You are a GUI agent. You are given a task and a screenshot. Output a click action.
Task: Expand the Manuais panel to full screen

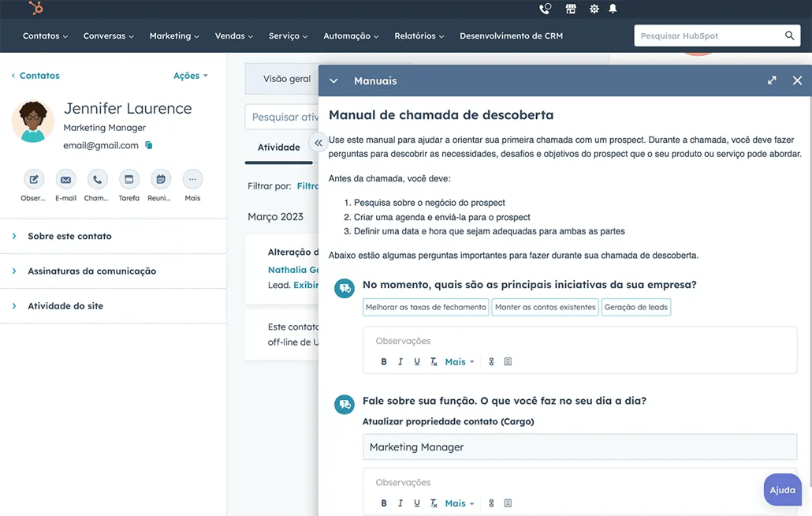[772, 80]
